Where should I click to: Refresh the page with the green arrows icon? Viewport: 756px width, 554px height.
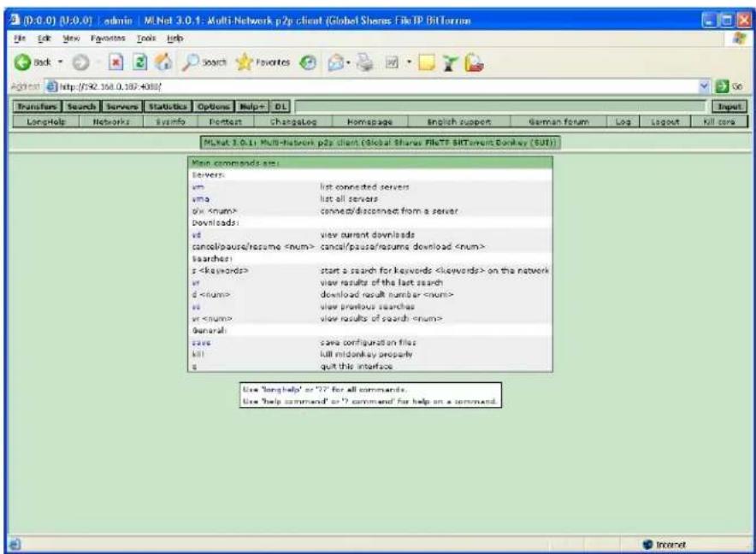tap(139, 62)
